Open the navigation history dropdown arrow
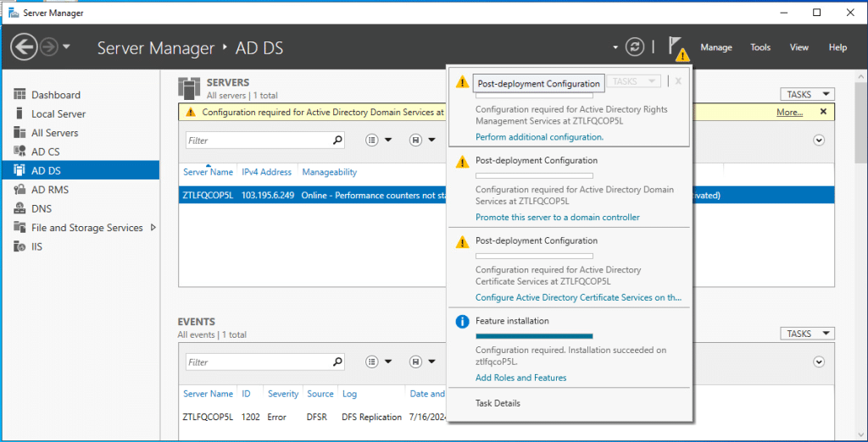This screenshot has height=442, width=868. click(x=66, y=47)
